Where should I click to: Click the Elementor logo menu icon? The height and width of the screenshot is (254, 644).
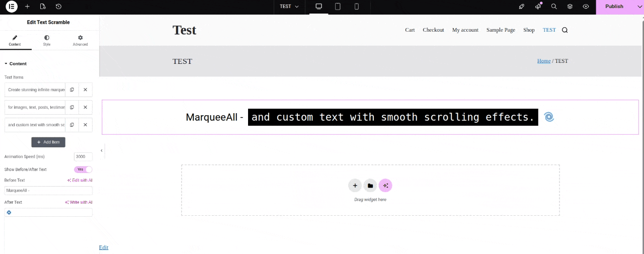[11, 7]
